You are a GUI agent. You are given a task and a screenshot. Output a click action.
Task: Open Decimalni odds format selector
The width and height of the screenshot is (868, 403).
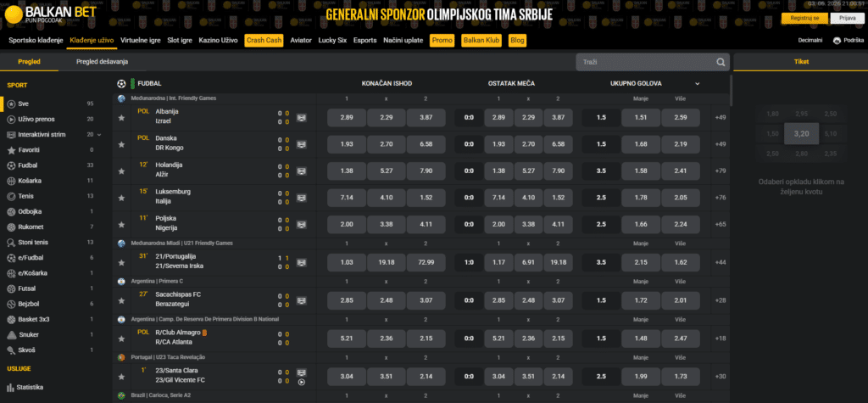[x=810, y=41]
